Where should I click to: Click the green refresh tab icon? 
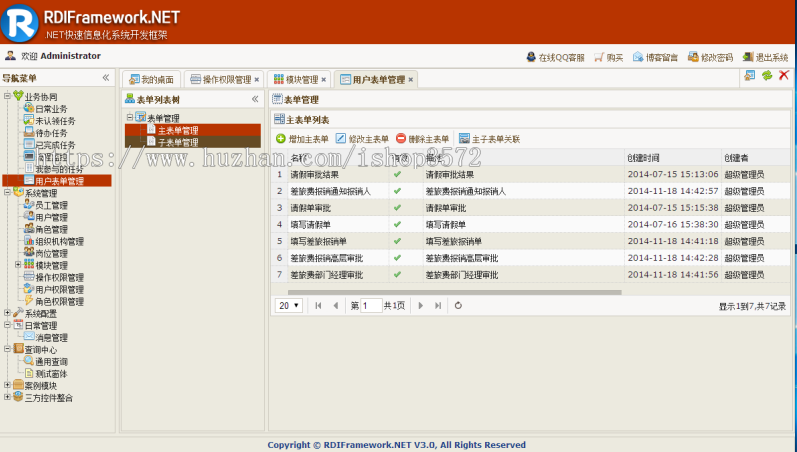coord(767,76)
